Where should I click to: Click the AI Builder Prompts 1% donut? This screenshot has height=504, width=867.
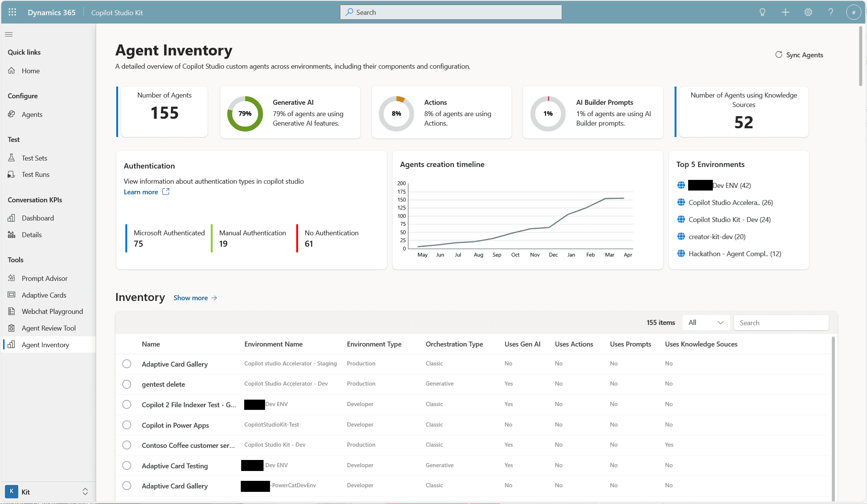pos(548,113)
